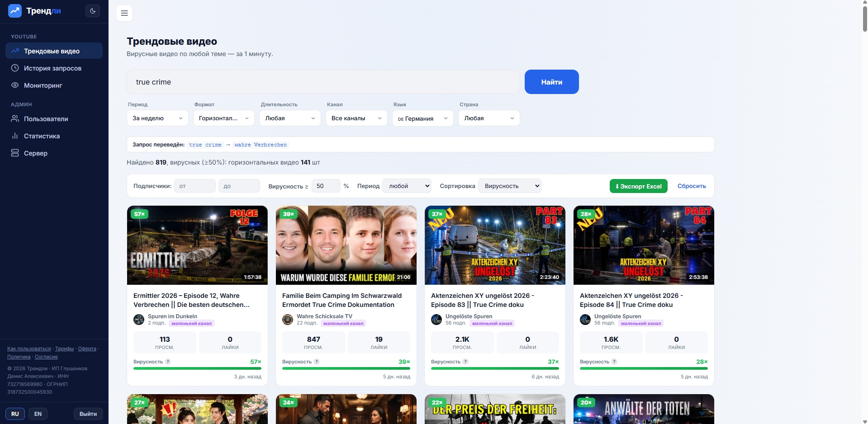Click virality help icon on Episode 83 card
868x424 pixels.
(x=465, y=362)
